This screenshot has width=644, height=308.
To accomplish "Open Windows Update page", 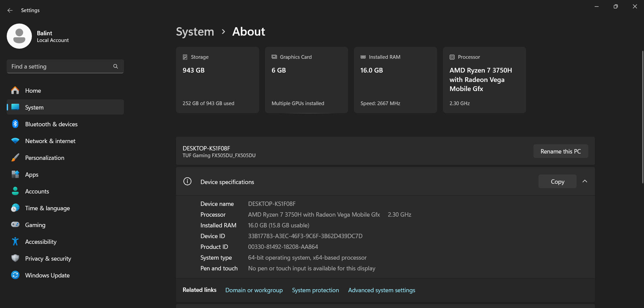I will tap(65, 275).
